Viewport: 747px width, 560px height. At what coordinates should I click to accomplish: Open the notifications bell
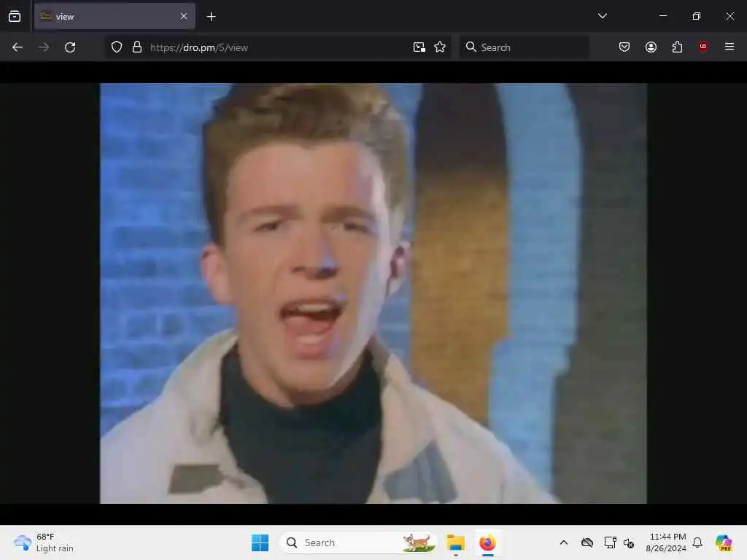pos(697,542)
